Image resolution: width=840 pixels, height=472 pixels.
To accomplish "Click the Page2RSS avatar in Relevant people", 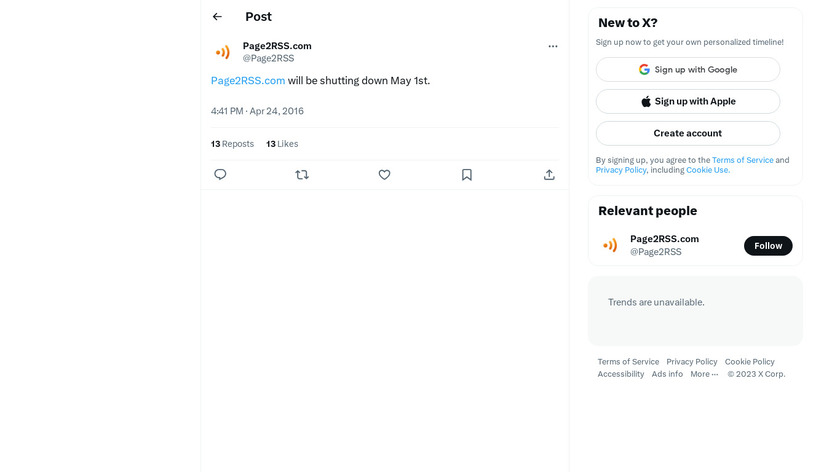I will (610, 245).
